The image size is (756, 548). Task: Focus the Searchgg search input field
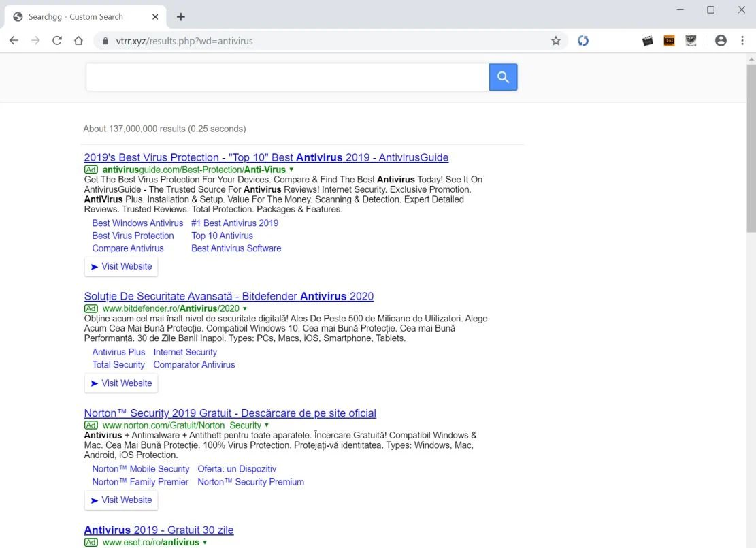tap(287, 77)
